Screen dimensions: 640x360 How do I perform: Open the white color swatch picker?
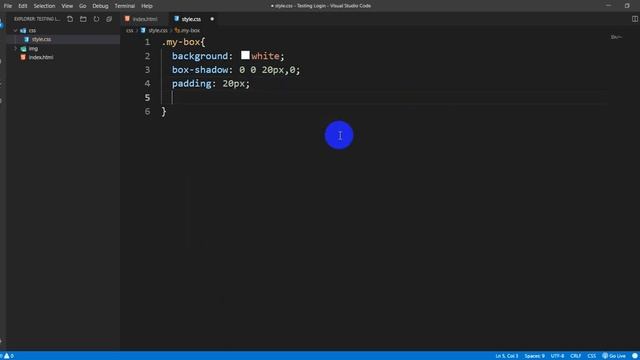pos(245,55)
